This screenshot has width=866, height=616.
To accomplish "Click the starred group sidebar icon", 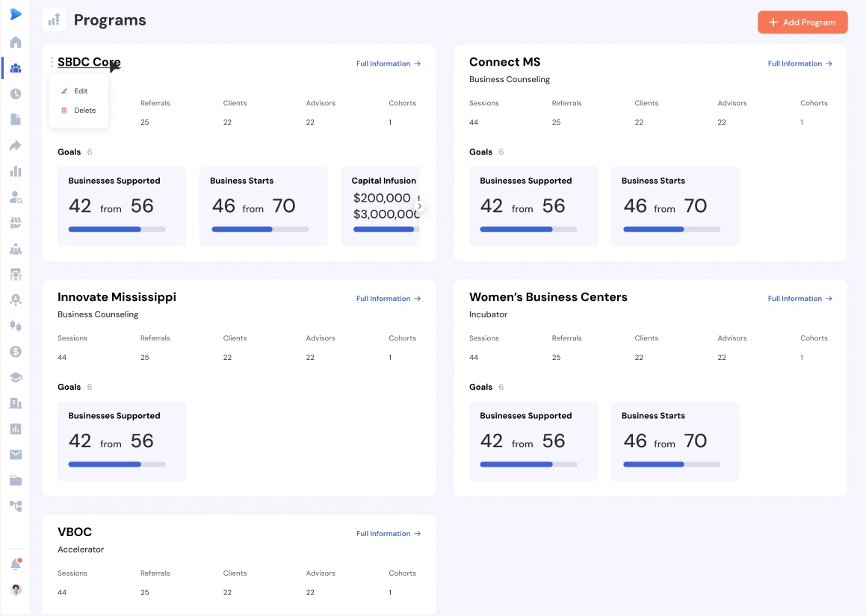I will [x=16, y=249].
